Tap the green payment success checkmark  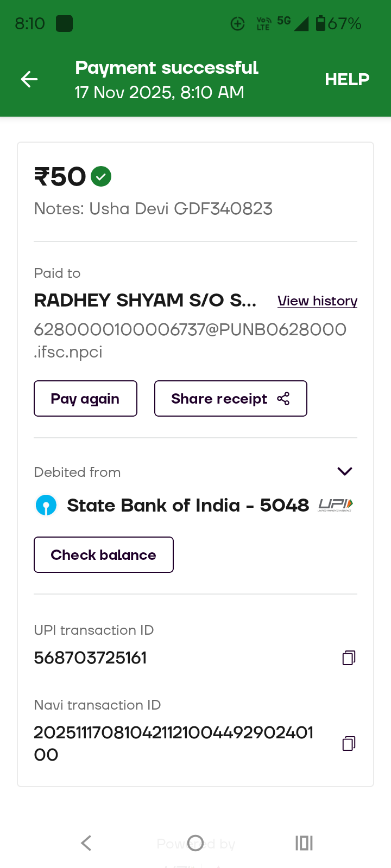pos(101,176)
